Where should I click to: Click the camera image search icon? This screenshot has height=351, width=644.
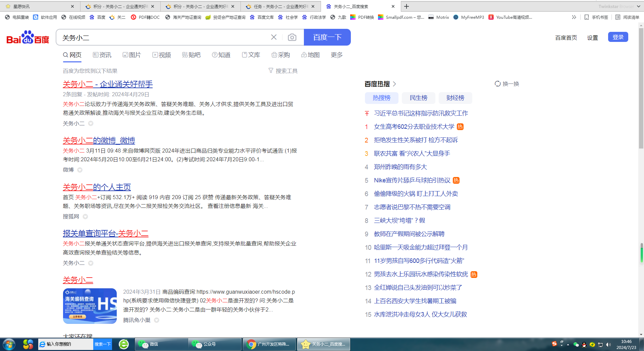point(292,37)
